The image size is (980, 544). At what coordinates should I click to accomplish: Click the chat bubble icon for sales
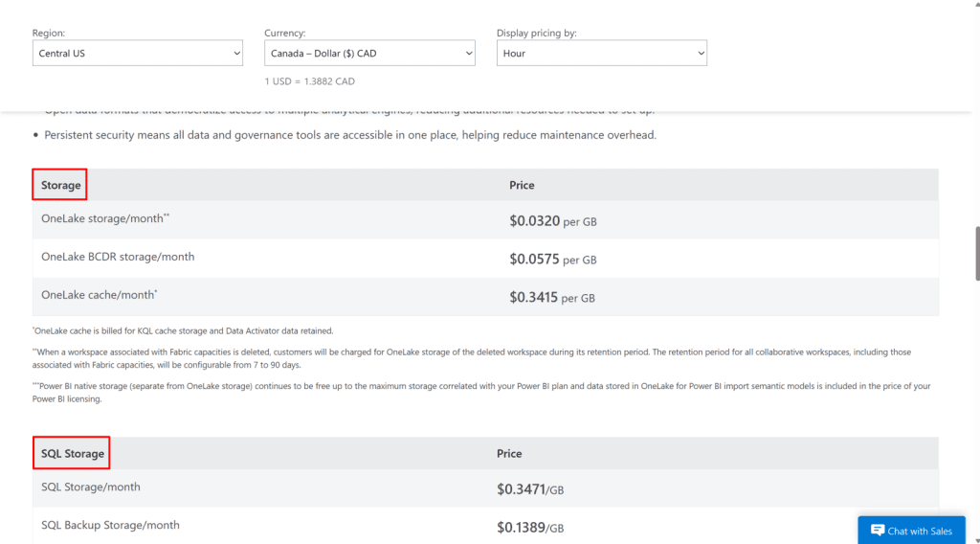[x=877, y=531]
